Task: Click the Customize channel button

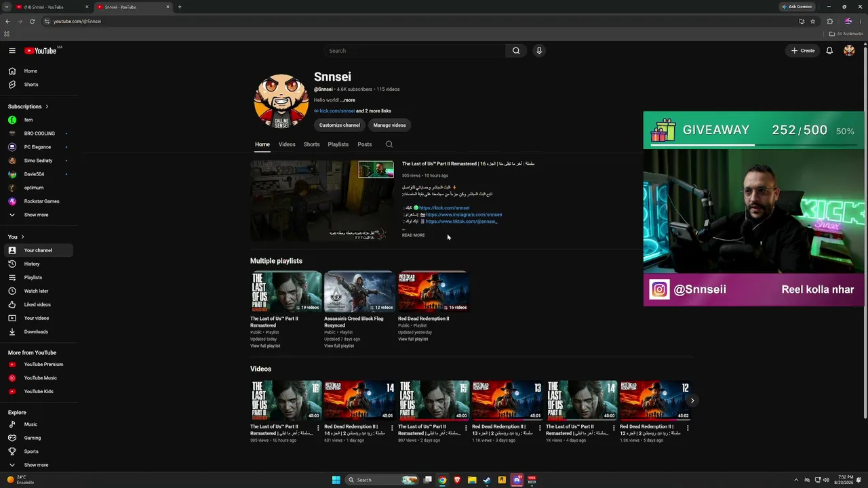Action: click(x=340, y=125)
